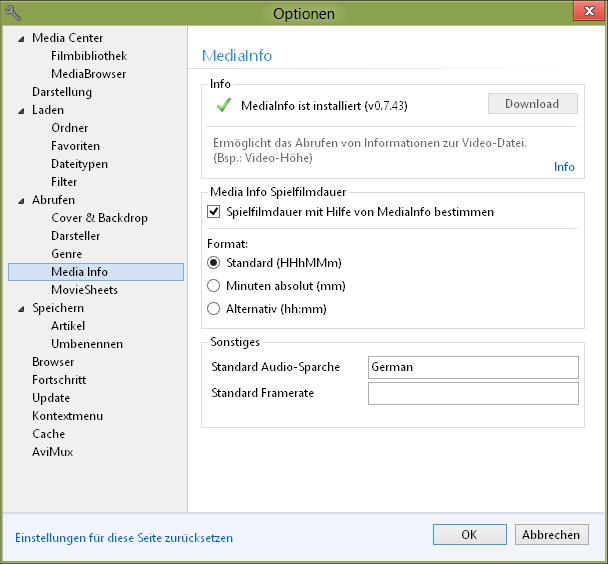
Task: Open Filmbibliothek settings page
Action: pyautogui.click(x=89, y=56)
